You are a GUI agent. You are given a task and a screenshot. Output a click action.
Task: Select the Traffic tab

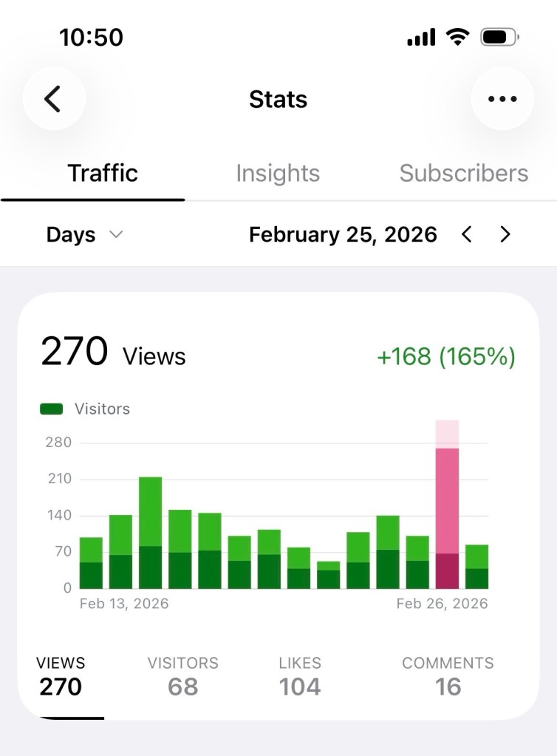click(103, 174)
